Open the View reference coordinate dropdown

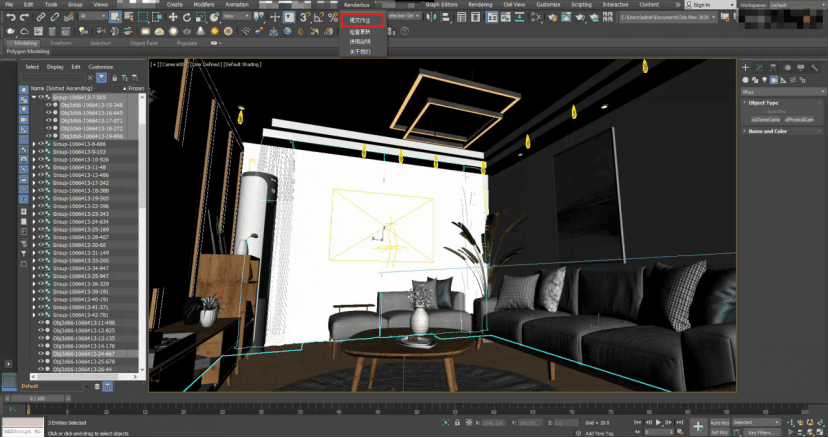coord(237,17)
